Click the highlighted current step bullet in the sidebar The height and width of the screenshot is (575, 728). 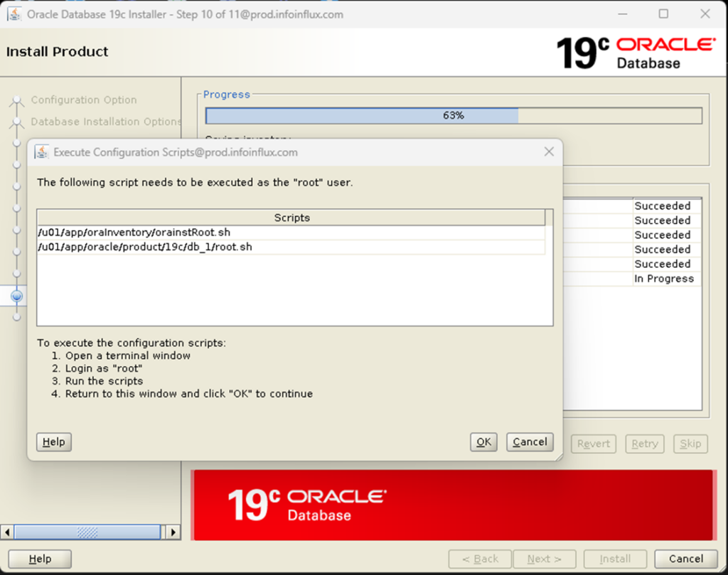16,295
